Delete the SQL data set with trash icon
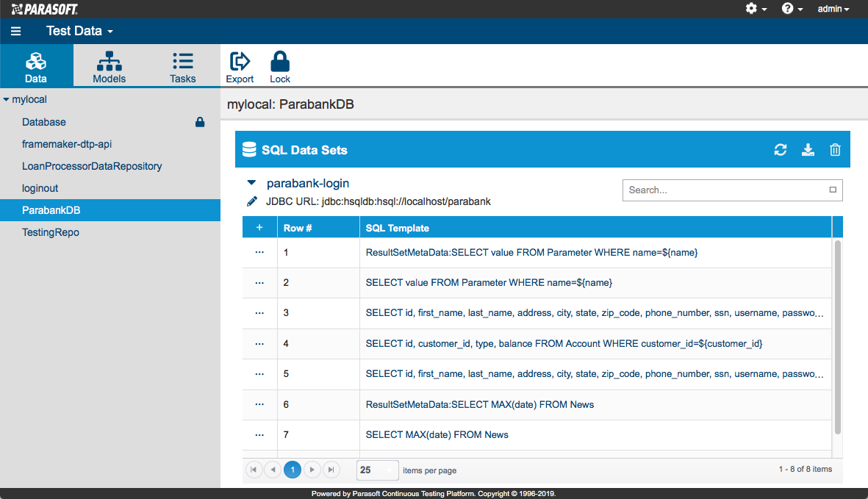This screenshot has width=868, height=499. (836, 149)
